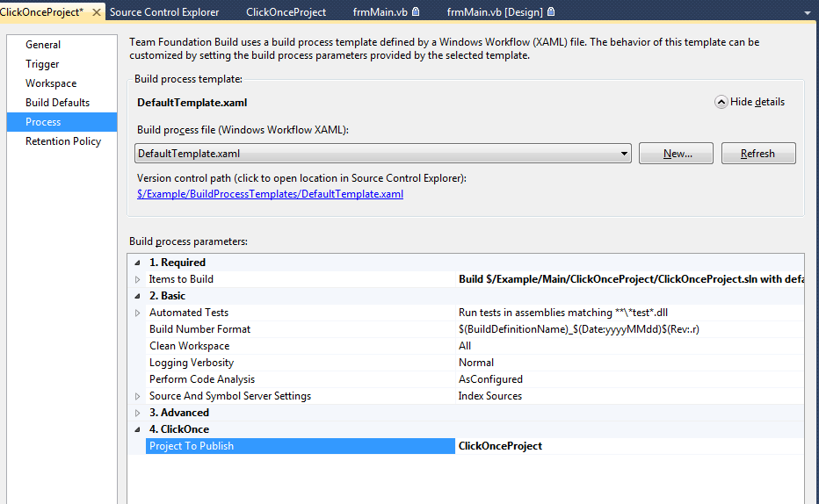The width and height of the screenshot is (819, 504).
Task: Select the Workspace page
Action: pyautogui.click(x=62, y=83)
